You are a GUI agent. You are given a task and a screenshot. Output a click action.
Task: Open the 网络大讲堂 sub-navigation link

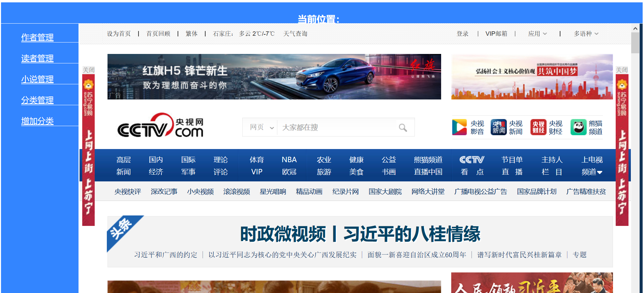(x=428, y=192)
